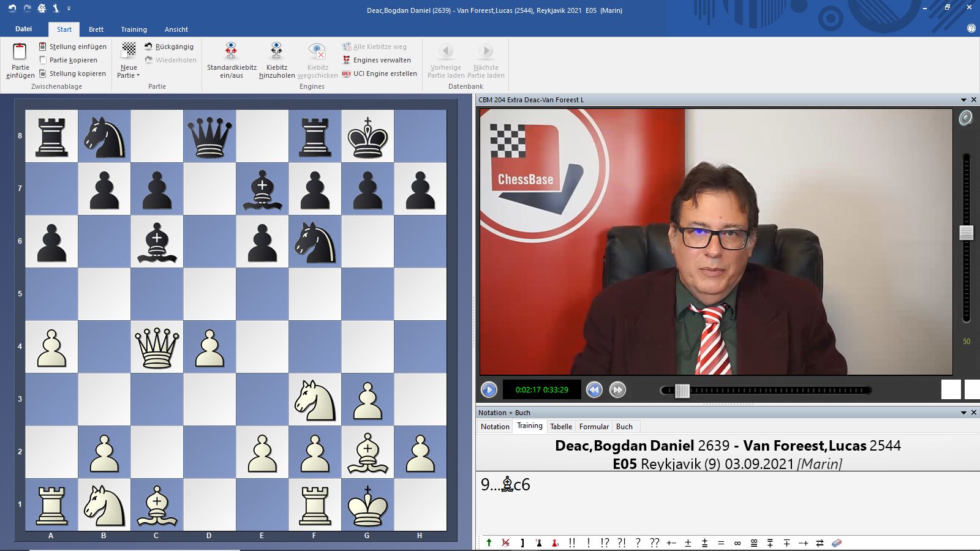Click the white queen on the c4 square
980x551 pixels.
click(157, 347)
